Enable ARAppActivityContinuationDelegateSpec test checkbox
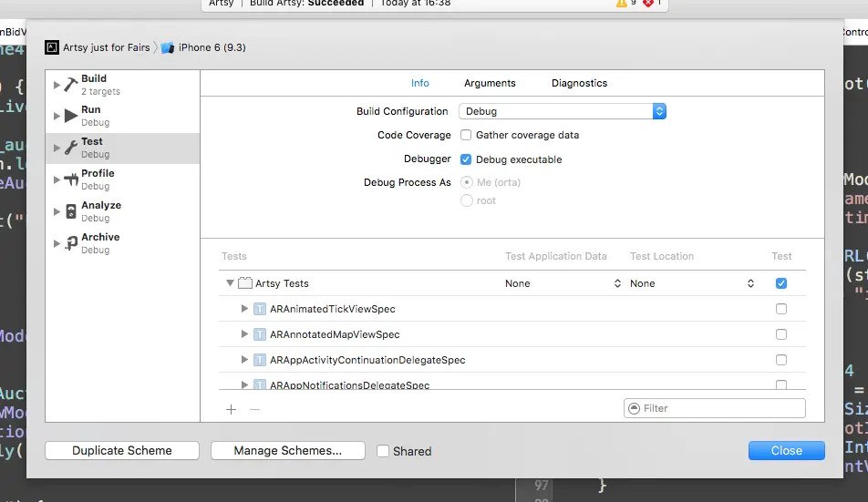Image resolution: width=868 pixels, height=502 pixels. [781, 360]
